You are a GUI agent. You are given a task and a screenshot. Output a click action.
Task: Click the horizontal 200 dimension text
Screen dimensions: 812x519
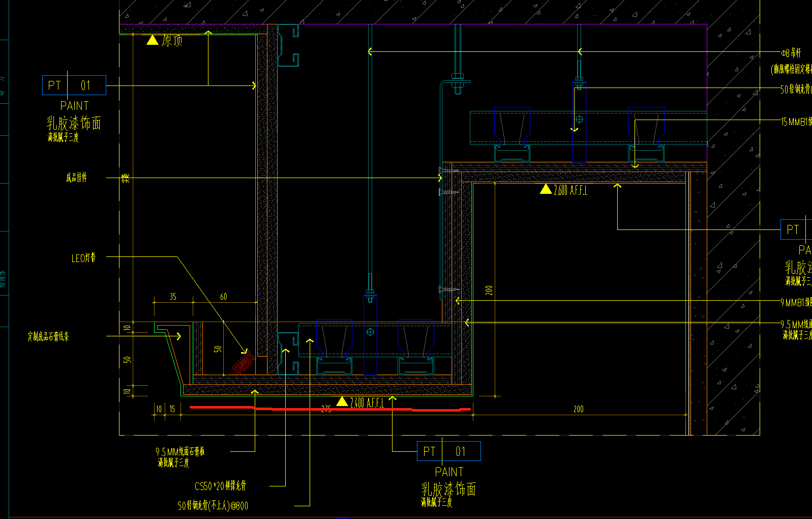[x=578, y=409]
